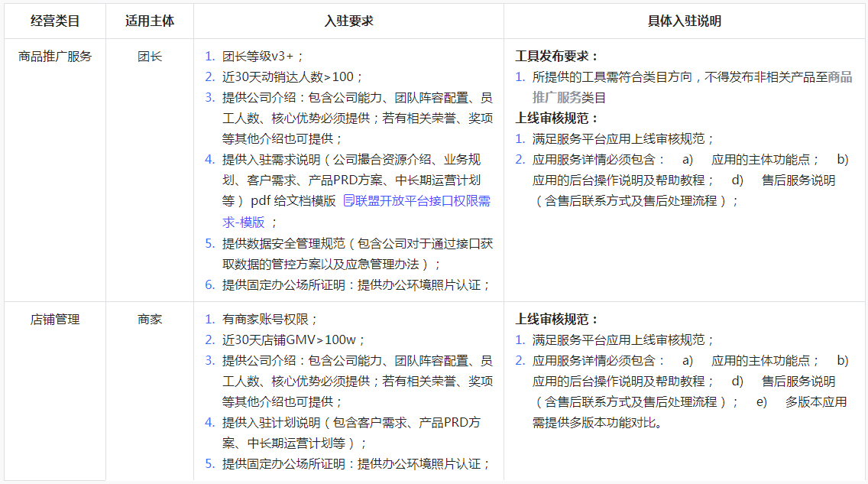Click the 团长 cell in first row
This screenshot has height=484, width=868.
[150, 55]
